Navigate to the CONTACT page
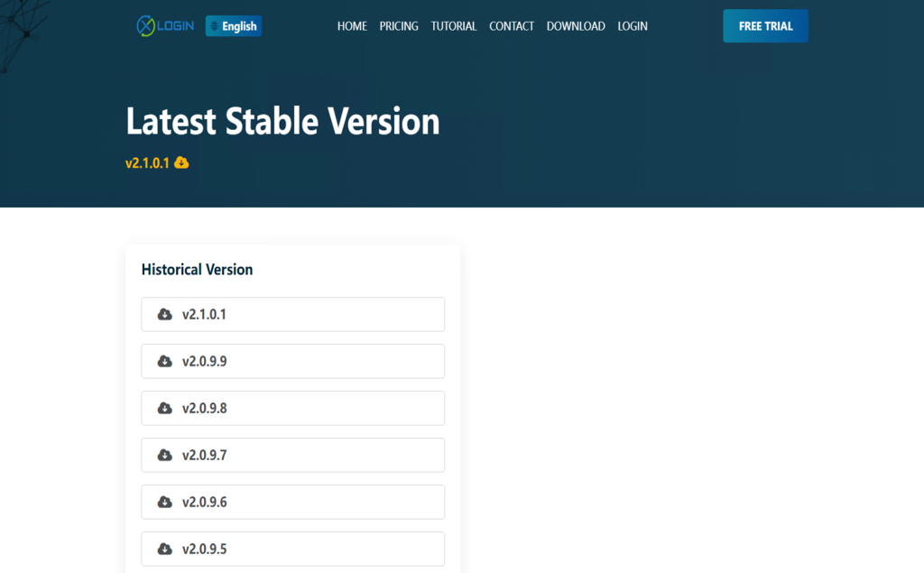924x573 pixels. (512, 26)
